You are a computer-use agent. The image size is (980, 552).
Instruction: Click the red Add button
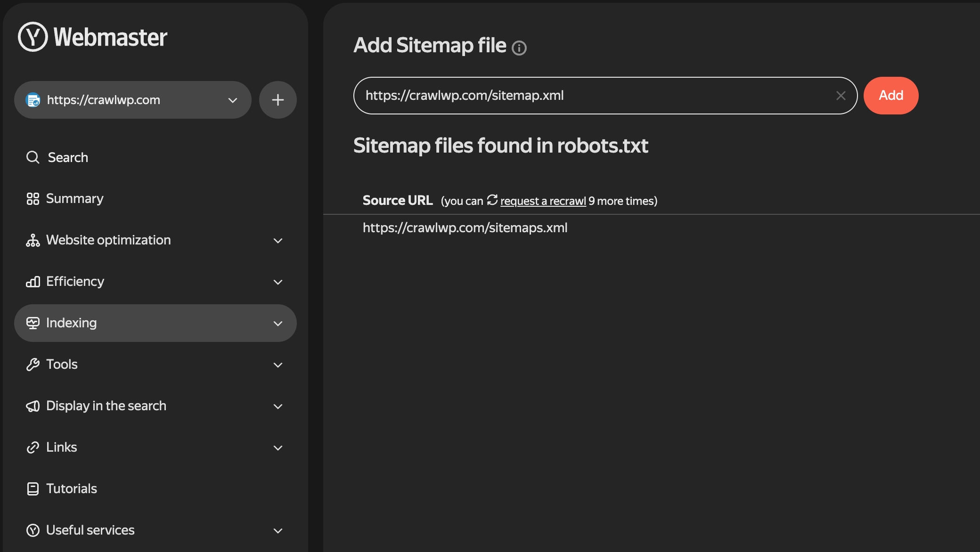(x=891, y=96)
